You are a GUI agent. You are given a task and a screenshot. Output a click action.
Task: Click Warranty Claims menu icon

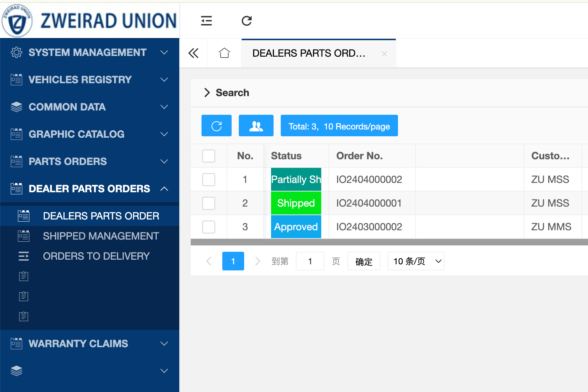pos(16,344)
